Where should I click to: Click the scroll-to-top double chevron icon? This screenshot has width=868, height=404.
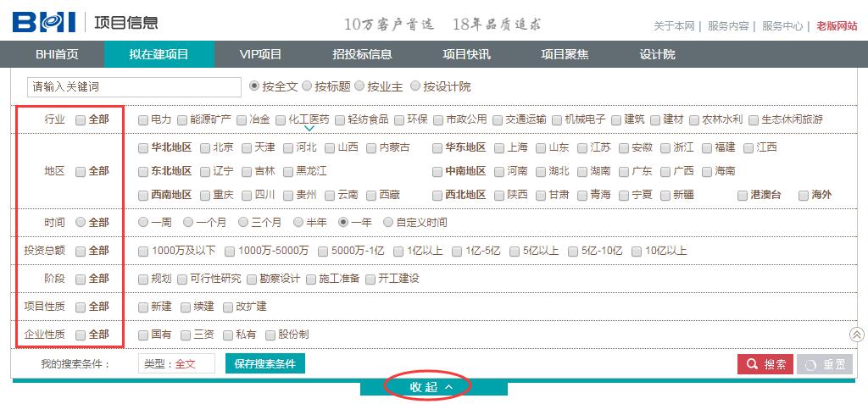point(856,335)
